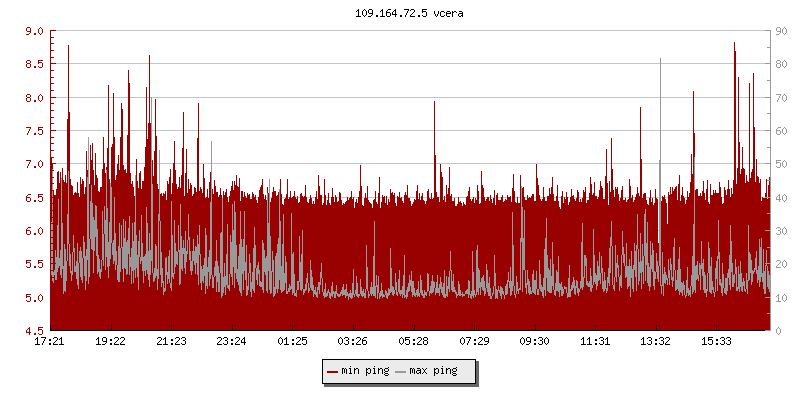Click the 9.0 value on left axis
The width and height of the screenshot is (800, 400).
click(x=34, y=32)
